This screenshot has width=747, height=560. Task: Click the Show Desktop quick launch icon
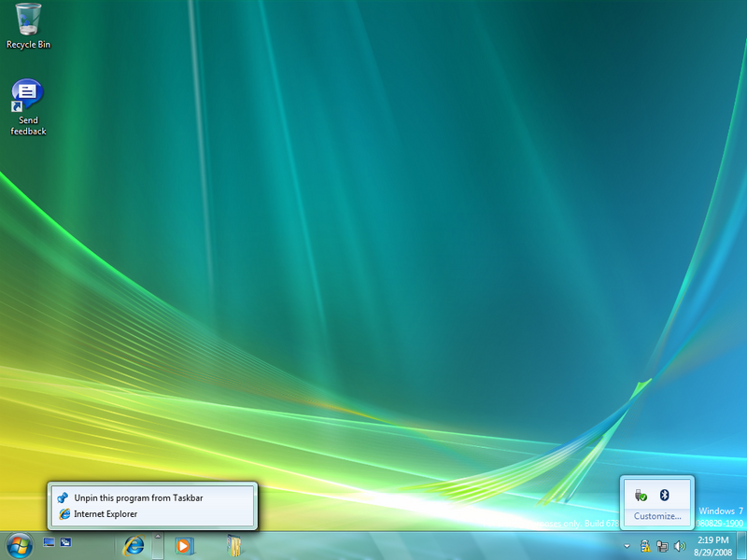(x=49, y=542)
